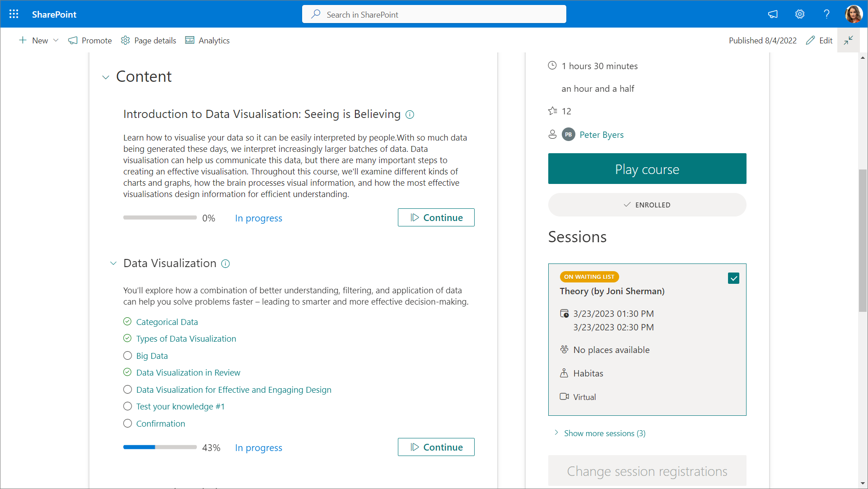The image size is (868, 489).
Task: Open the help question mark icon
Action: (826, 14)
